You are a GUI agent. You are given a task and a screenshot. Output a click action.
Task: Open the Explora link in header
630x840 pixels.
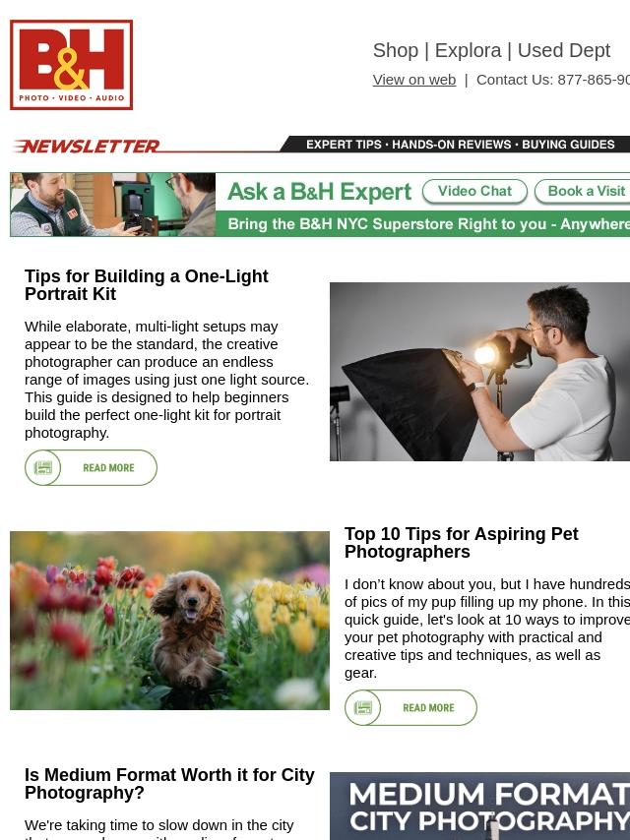(x=468, y=50)
